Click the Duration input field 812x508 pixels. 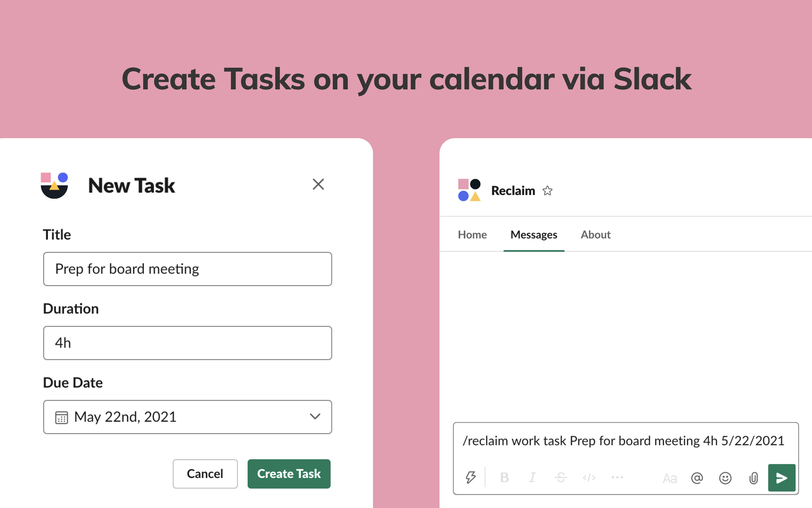click(188, 343)
